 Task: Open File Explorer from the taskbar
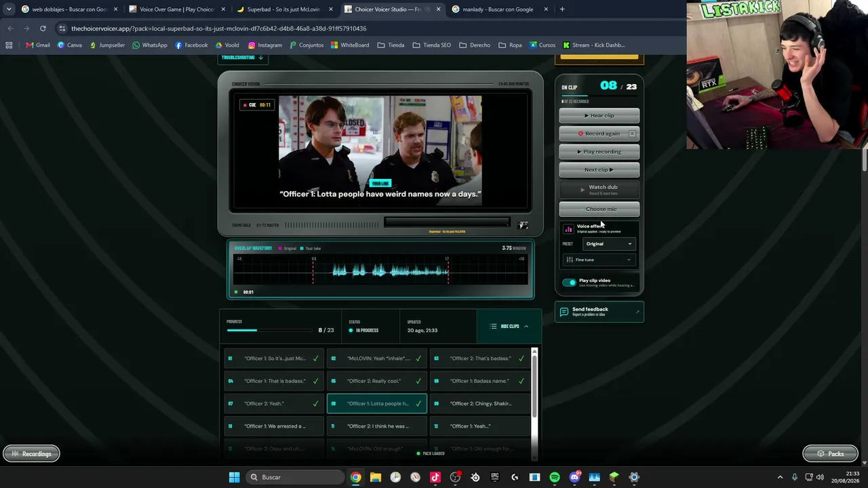tap(375, 477)
